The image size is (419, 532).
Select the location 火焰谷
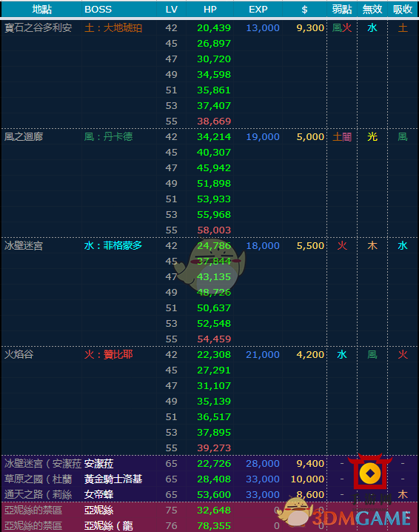click(19, 355)
